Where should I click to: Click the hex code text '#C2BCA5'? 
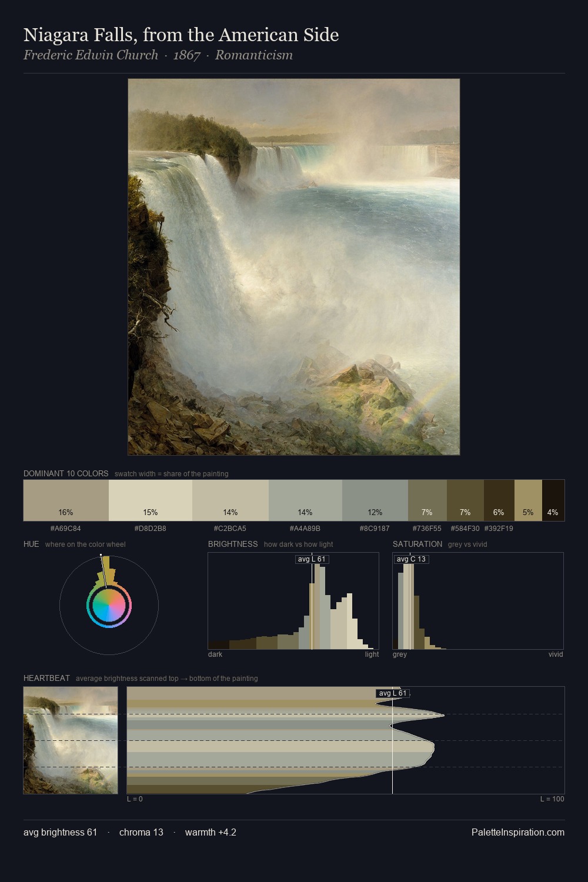230,529
